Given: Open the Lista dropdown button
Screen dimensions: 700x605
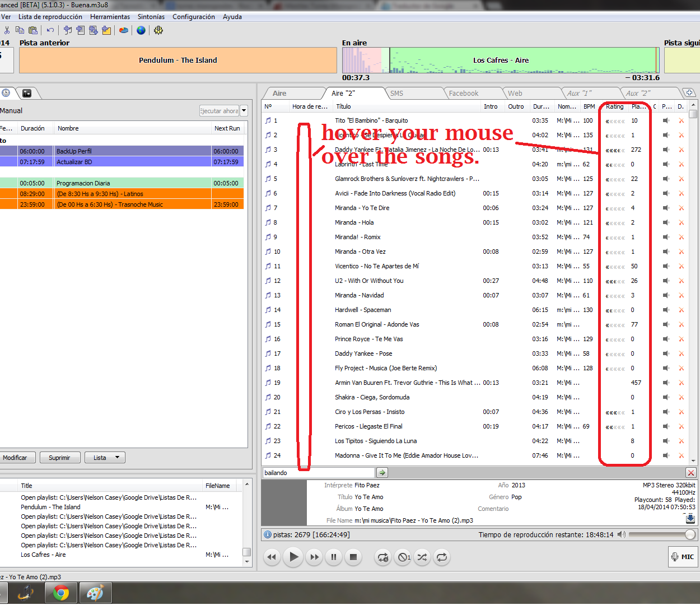Looking at the screenshot, I should point(105,458).
